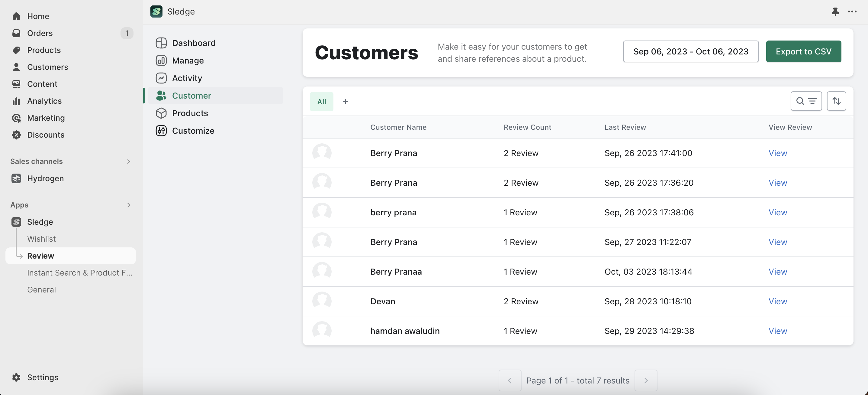Open Wishlist under Sledge app
The width and height of the screenshot is (868, 395).
[x=41, y=239]
